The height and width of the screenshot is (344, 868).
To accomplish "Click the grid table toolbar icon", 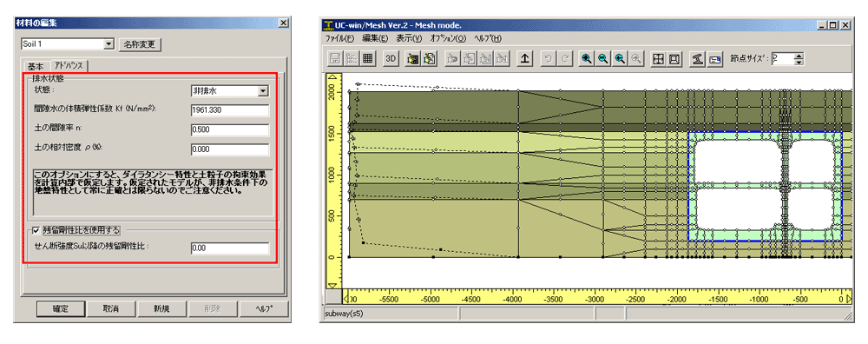I will (367, 59).
